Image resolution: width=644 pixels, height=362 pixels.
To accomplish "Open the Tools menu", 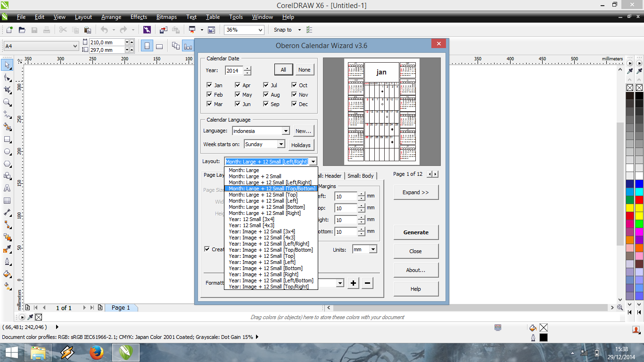I will tap(236, 17).
